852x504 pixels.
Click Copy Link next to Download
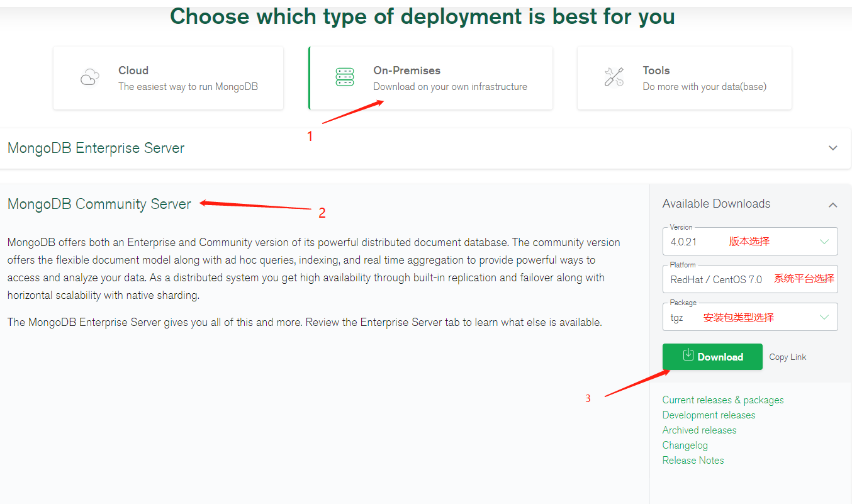pos(788,357)
